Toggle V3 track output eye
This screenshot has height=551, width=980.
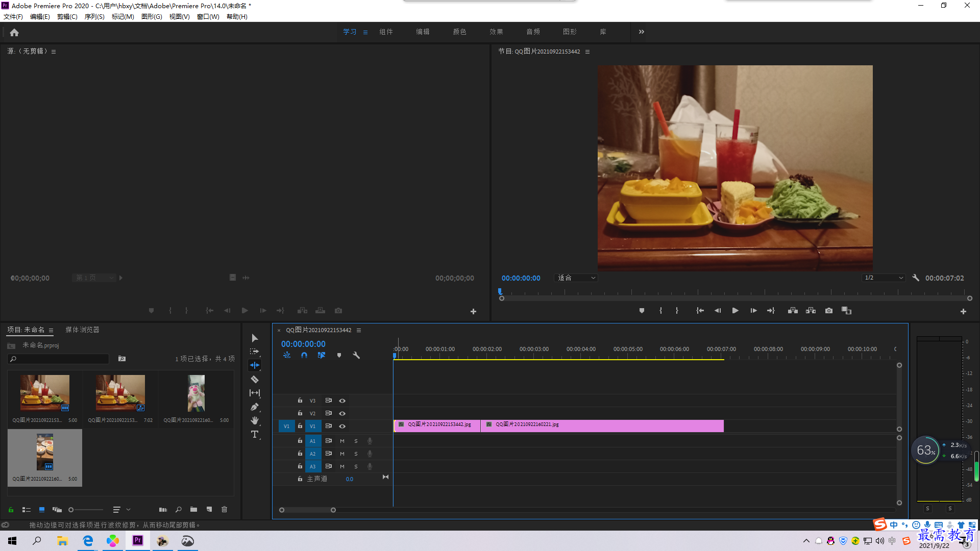point(342,400)
